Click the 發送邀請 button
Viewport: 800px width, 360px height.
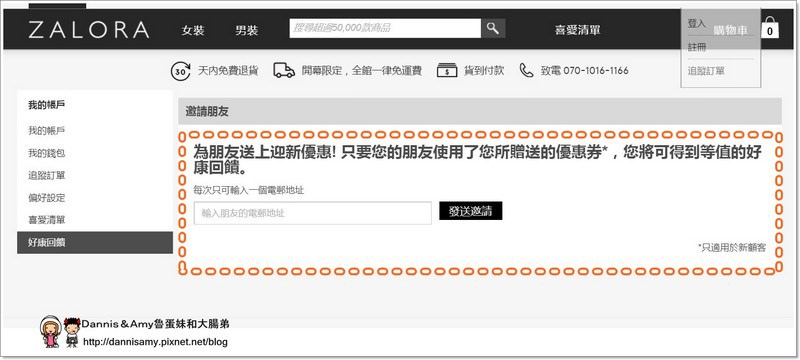[x=470, y=211]
